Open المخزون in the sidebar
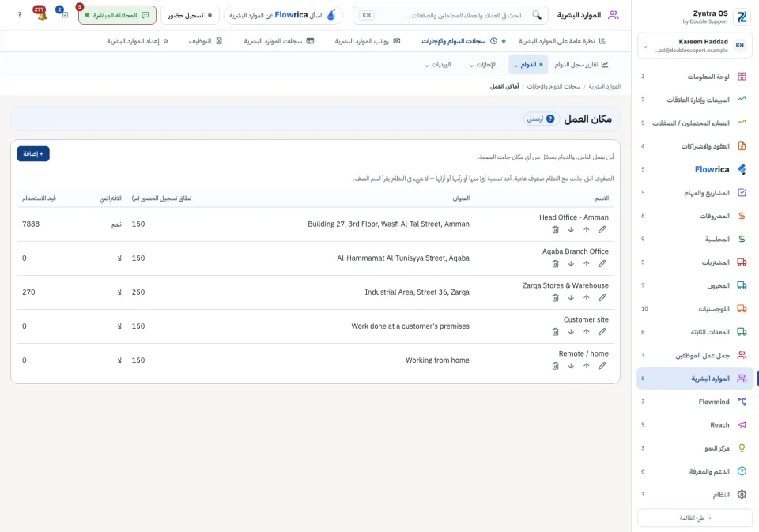 [695, 285]
